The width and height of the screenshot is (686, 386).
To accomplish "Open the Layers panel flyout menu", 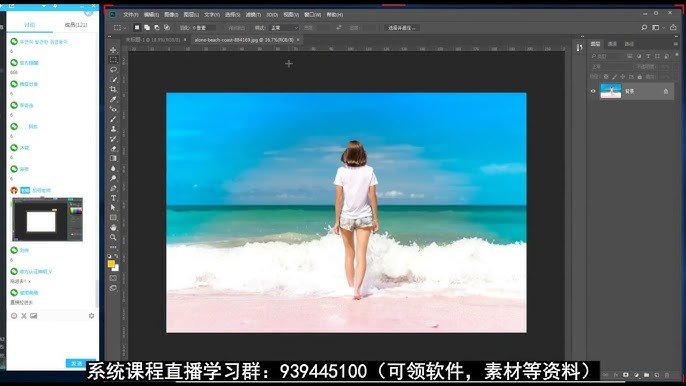I will click(676, 44).
